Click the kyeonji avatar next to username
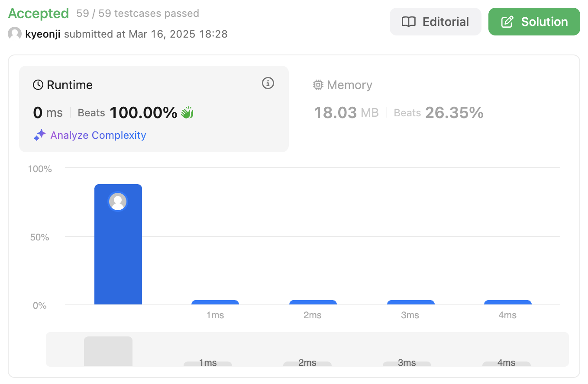 (15, 34)
